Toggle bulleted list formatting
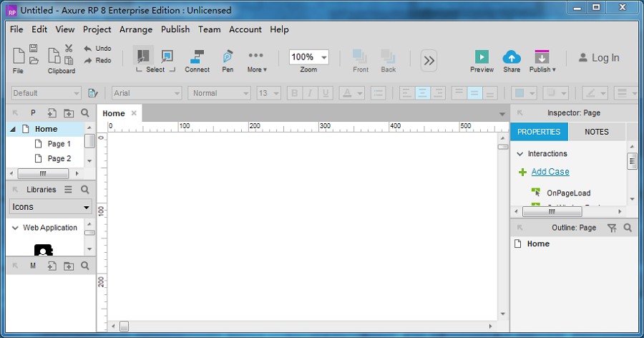Viewport: 644px width, 338px height. click(x=378, y=93)
